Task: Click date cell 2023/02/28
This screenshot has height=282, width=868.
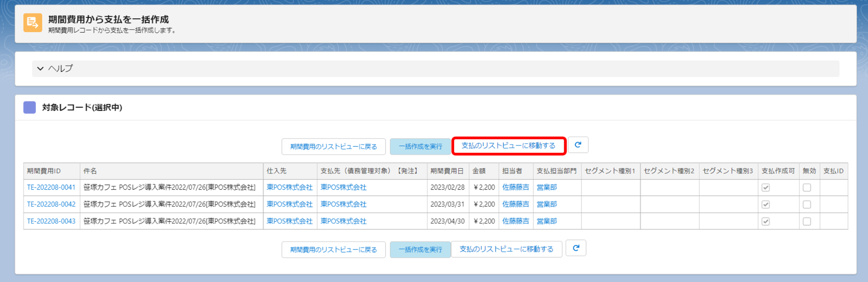Action: pos(447,187)
